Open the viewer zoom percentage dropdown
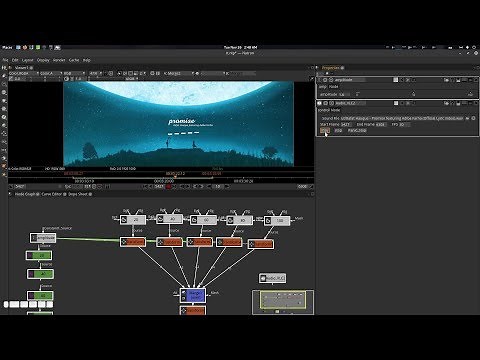The height and width of the screenshot is (360, 480). point(95,73)
